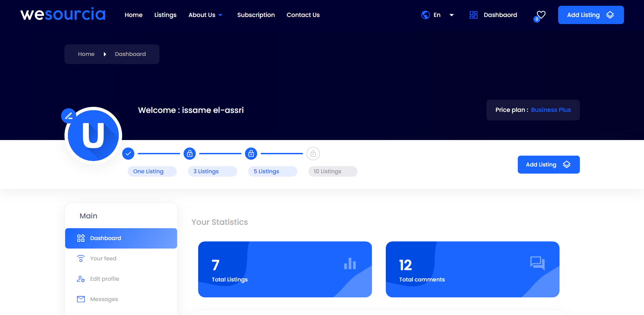Click the Your Statistics heading
Viewport: 644px width, 315px height.
click(220, 222)
